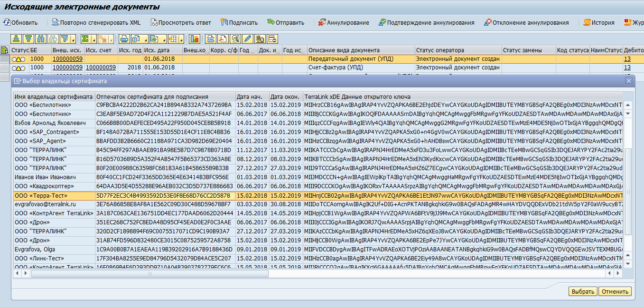Image resolution: width=644 pixels, height=307 pixels.
Task: Click the sort ascending icon
Action: (17, 39)
